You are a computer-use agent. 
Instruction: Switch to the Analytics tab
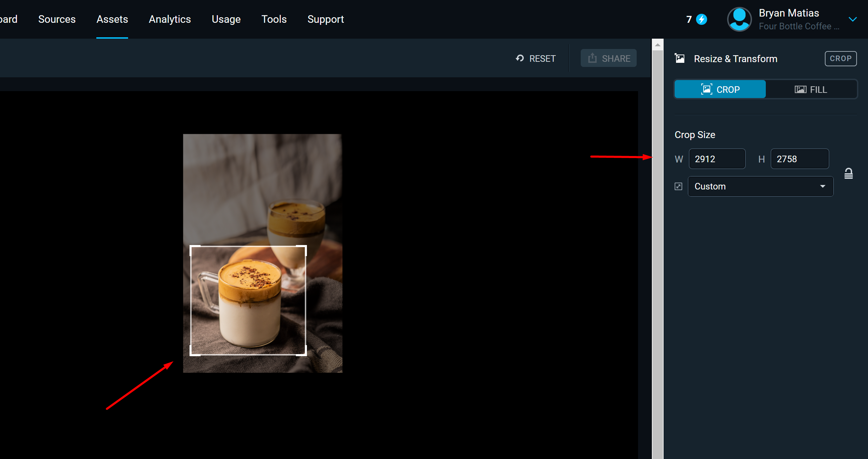[170, 19]
